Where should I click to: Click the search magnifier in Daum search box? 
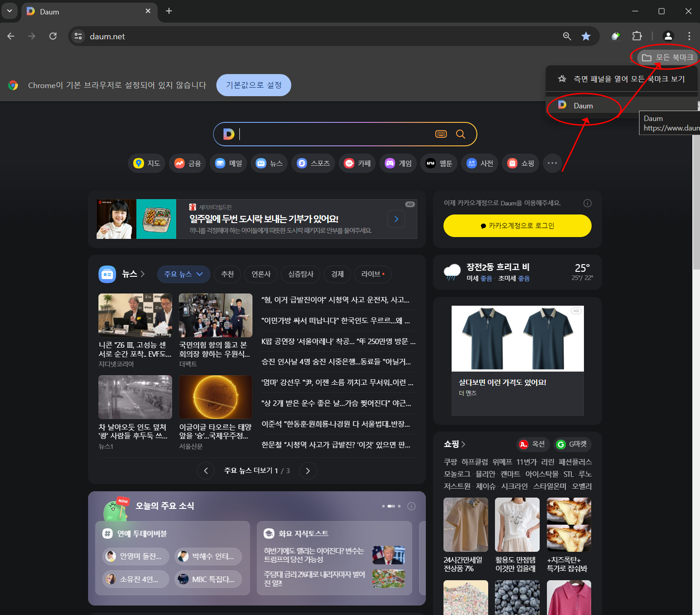pos(460,134)
